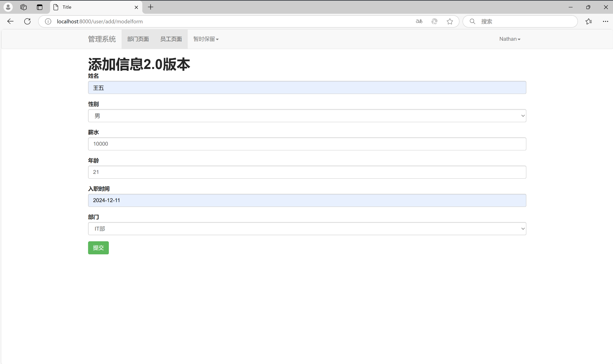Click the 薪水 label
Screen dimensions: 613x364
pyautogui.click(x=93, y=132)
